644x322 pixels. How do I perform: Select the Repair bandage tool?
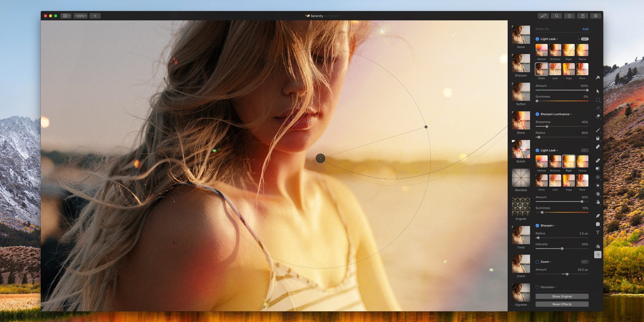click(598, 160)
